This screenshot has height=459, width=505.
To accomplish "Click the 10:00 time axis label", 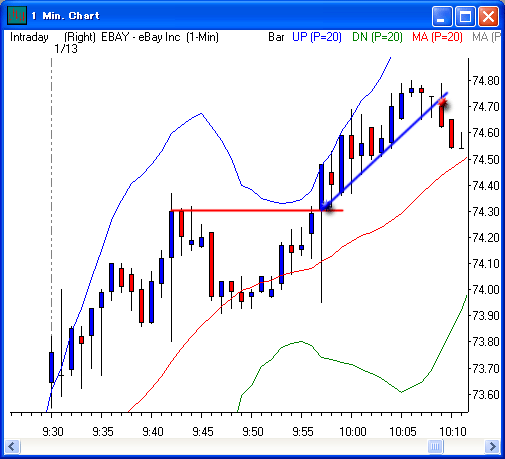I will (x=353, y=432).
